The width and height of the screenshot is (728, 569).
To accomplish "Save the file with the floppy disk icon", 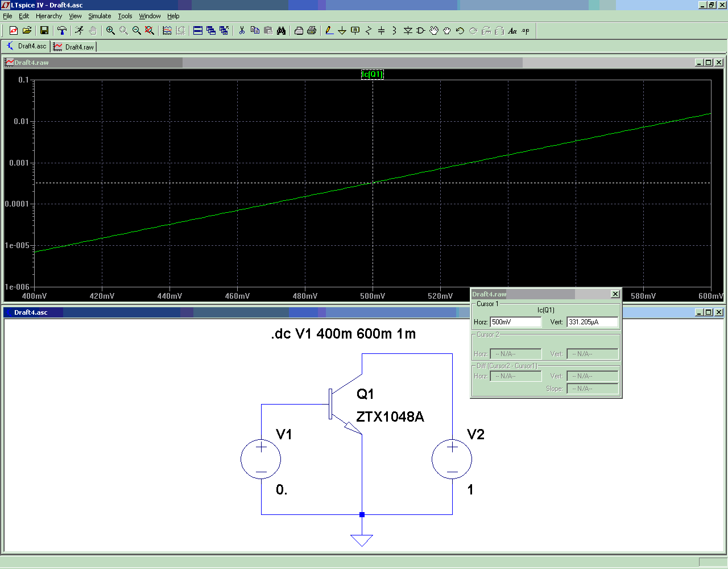I will 44,31.
